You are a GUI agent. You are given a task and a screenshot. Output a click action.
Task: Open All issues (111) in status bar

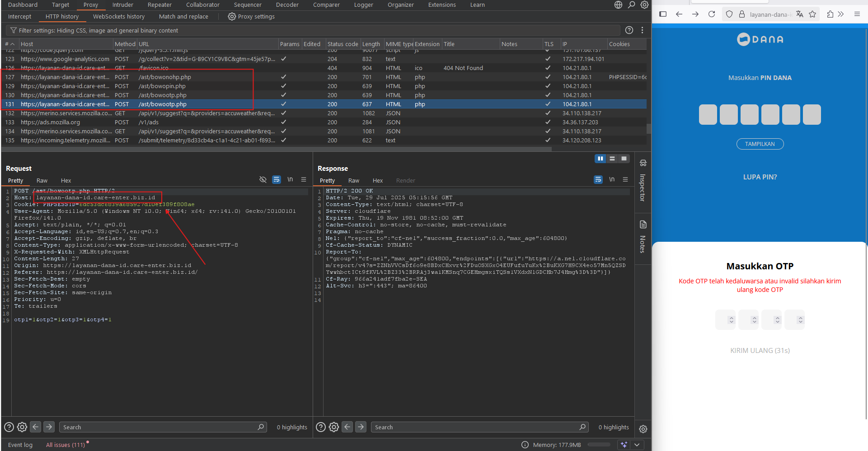(x=66, y=445)
